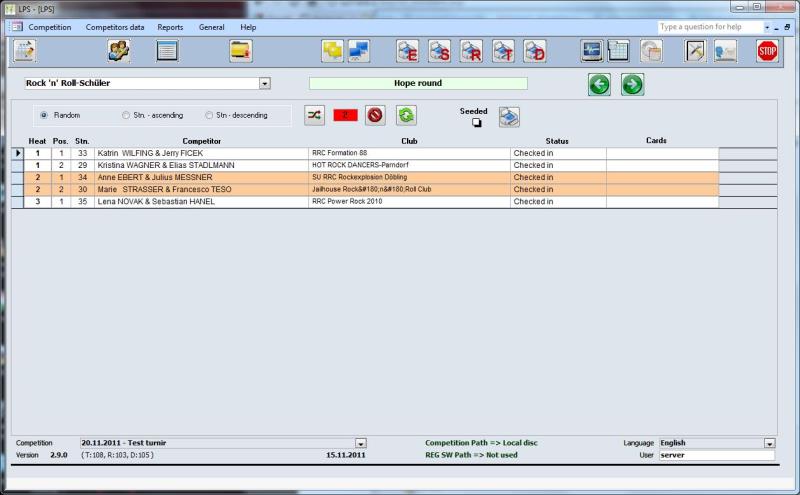Open the Competitors data menu

tap(114, 27)
